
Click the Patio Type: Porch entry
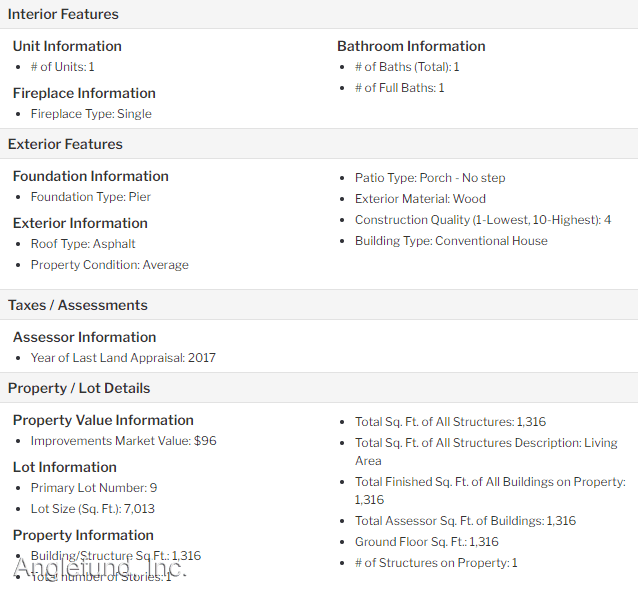click(430, 178)
